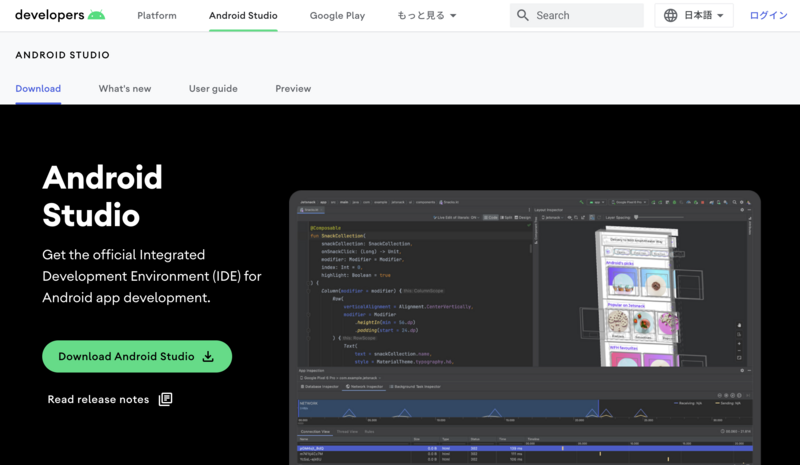Screen dimensions: 800x465
Task: Open the Platform menu item
Action: pos(157,16)
